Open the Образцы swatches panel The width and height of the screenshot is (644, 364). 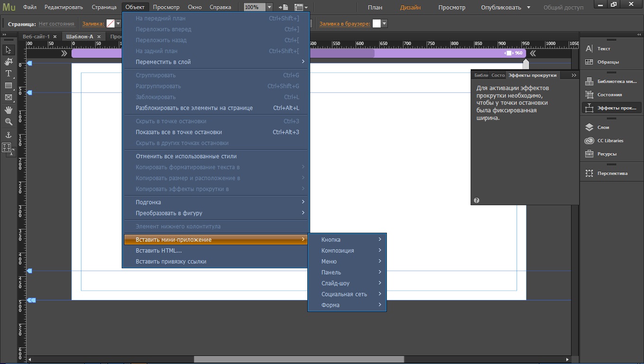pyautogui.click(x=608, y=62)
